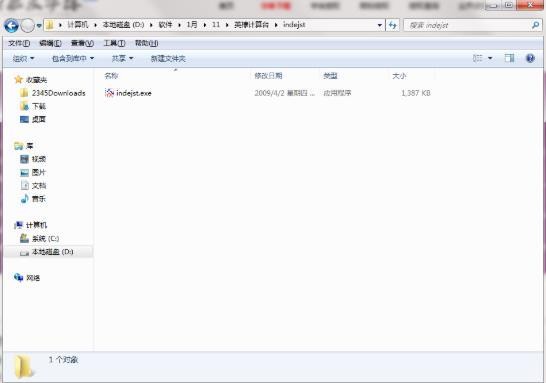Click the 图片 library icon

pyautogui.click(x=24, y=172)
